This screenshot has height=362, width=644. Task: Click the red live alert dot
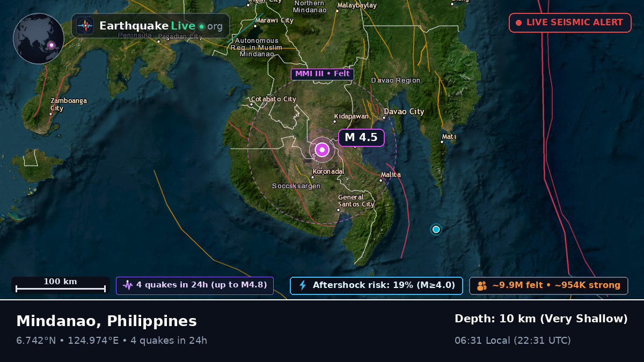(518, 23)
